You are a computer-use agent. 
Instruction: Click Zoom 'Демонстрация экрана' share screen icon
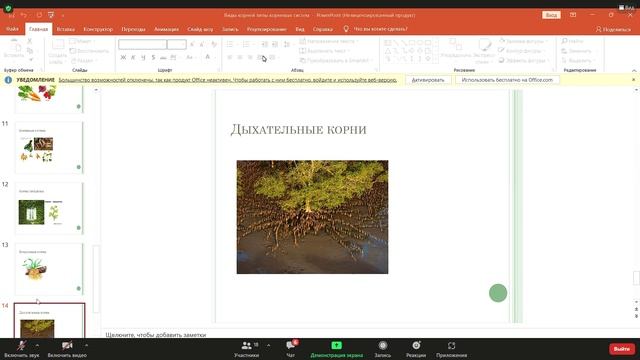click(336, 346)
